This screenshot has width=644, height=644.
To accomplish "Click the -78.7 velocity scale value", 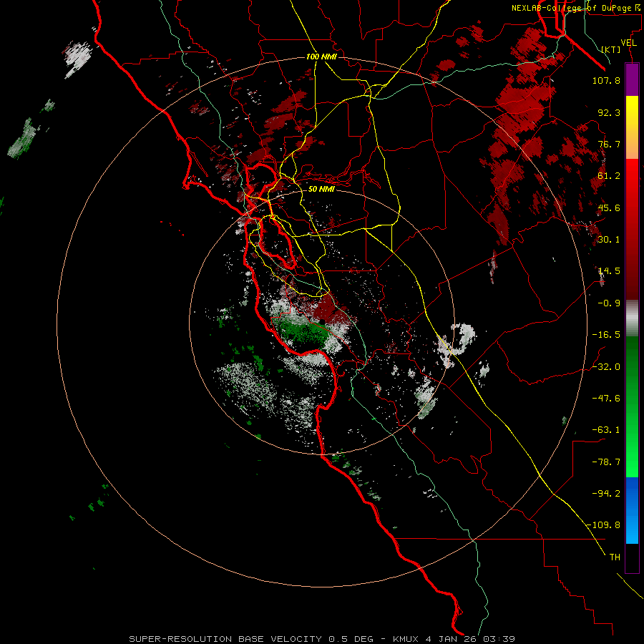I will [x=606, y=462].
